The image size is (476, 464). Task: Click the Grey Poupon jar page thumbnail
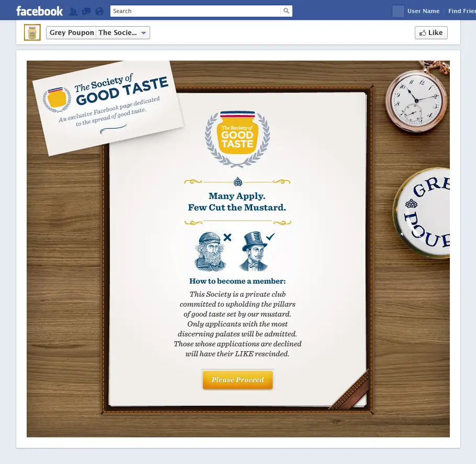[32, 32]
